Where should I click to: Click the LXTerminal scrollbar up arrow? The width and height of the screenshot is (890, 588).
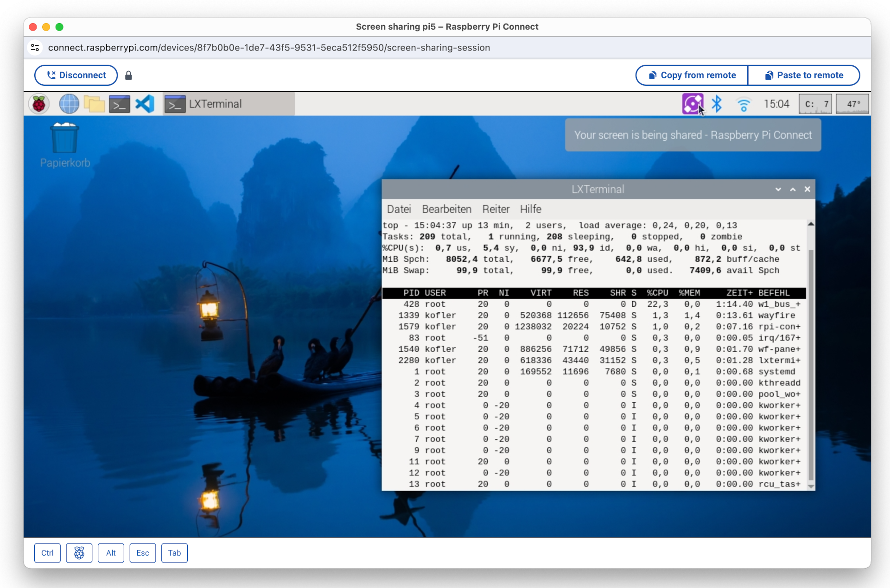pos(811,224)
